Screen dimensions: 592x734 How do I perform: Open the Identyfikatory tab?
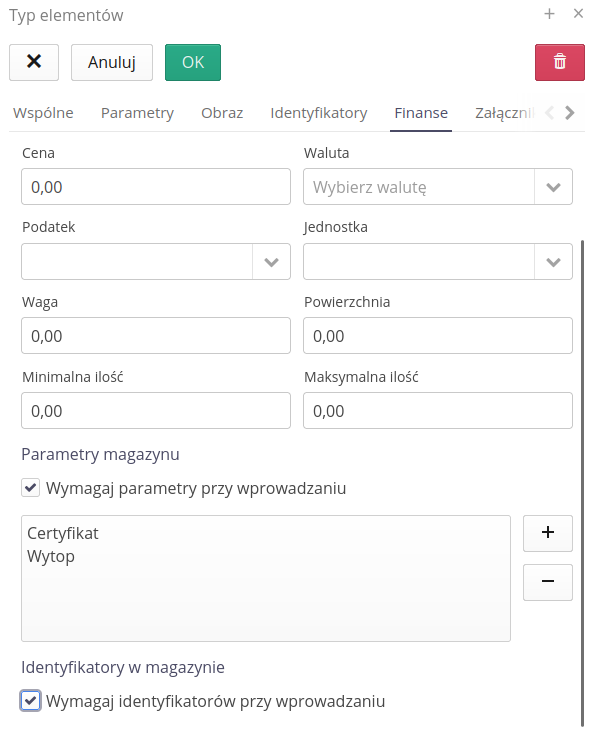(319, 113)
